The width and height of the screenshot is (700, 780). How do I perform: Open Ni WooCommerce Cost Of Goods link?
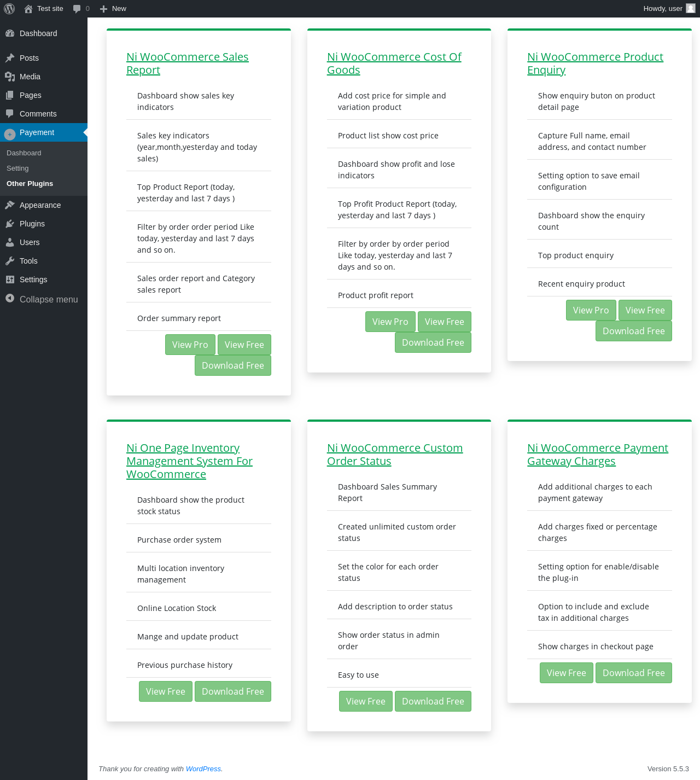pos(394,63)
